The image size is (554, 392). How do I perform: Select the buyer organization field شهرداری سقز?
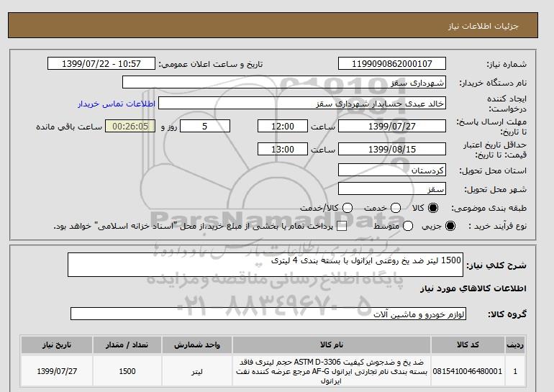point(284,82)
